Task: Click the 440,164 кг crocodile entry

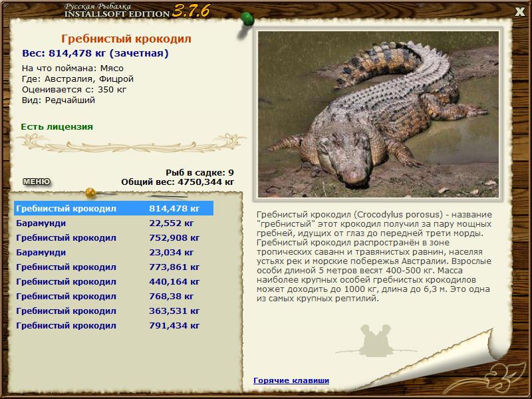Action: click(x=114, y=281)
